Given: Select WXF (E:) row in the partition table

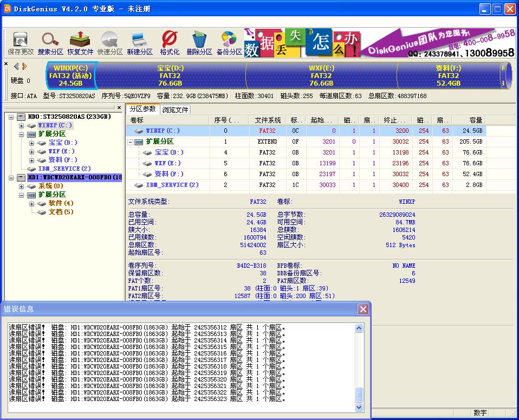Looking at the screenshot, I should tap(306, 163).
